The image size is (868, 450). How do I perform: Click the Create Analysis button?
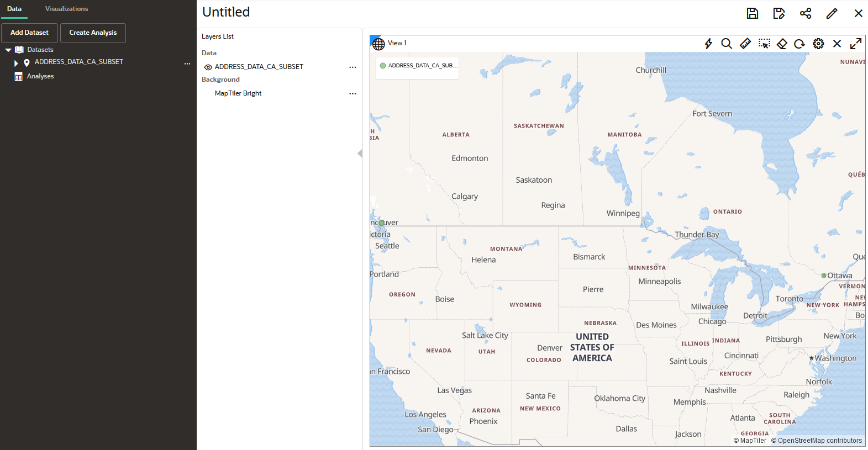tap(93, 33)
